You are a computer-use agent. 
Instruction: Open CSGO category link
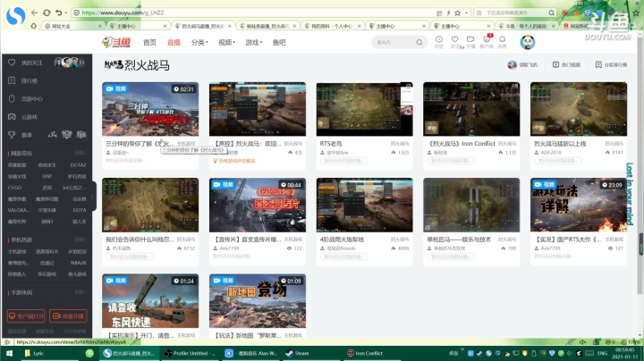point(15,188)
